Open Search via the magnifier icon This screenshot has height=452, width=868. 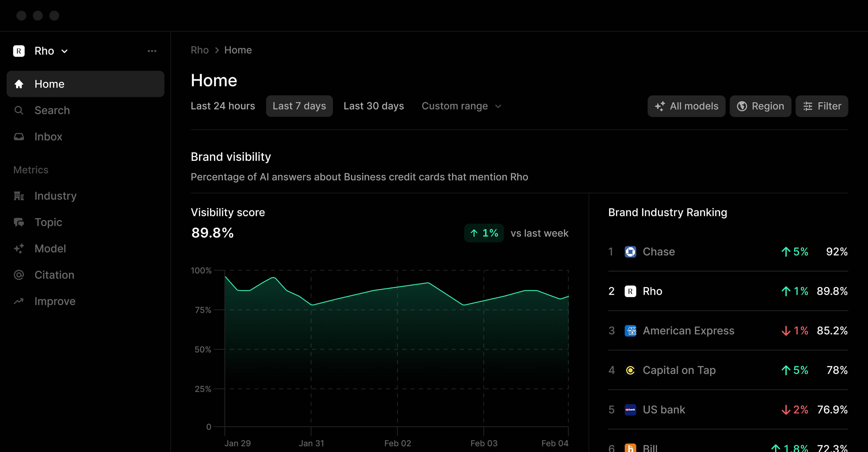19,110
